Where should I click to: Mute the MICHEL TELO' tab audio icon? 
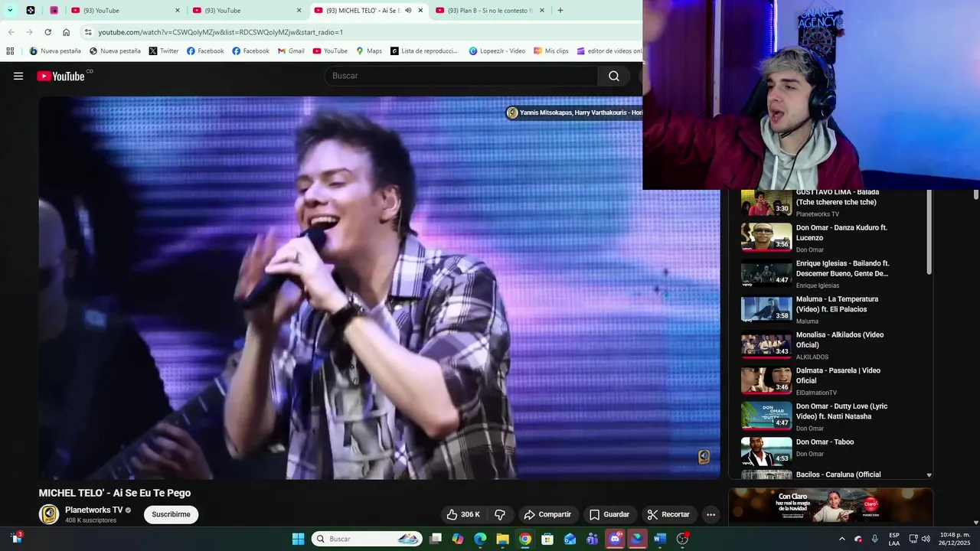point(408,11)
